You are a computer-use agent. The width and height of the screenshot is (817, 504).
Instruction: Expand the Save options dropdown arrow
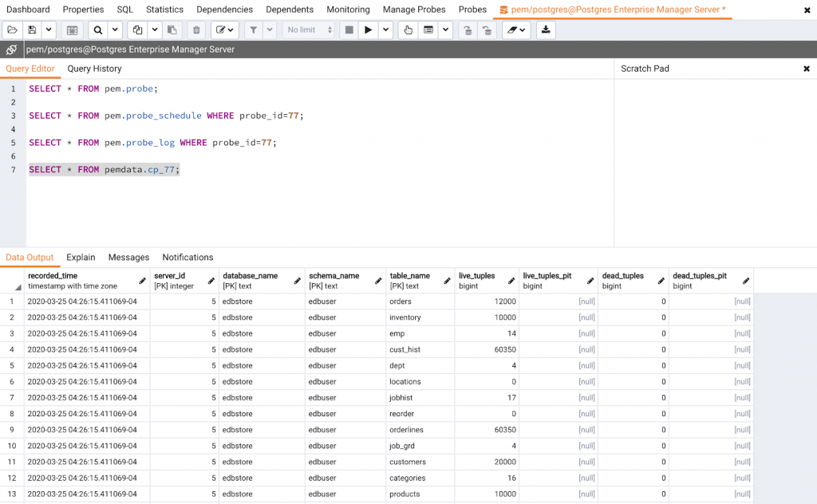pos(49,30)
